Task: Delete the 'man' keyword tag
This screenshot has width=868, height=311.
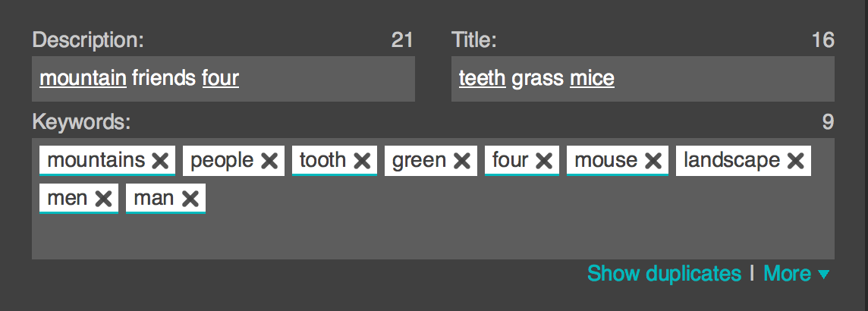Action: point(190,199)
